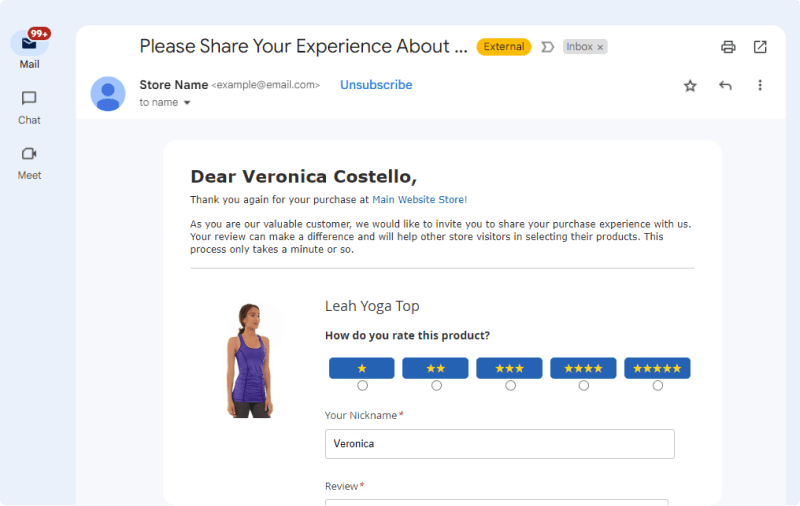Click the Review field label
Screen dimensions: 800x506
(344, 486)
